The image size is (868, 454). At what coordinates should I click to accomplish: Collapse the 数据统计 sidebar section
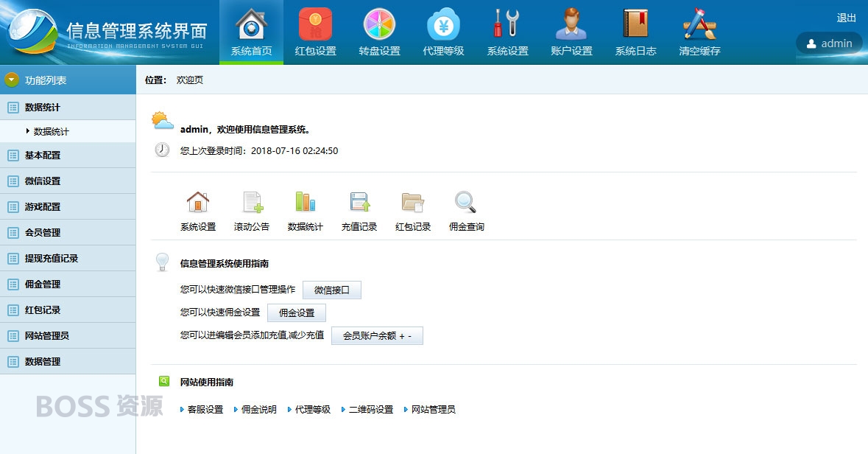tap(68, 107)
